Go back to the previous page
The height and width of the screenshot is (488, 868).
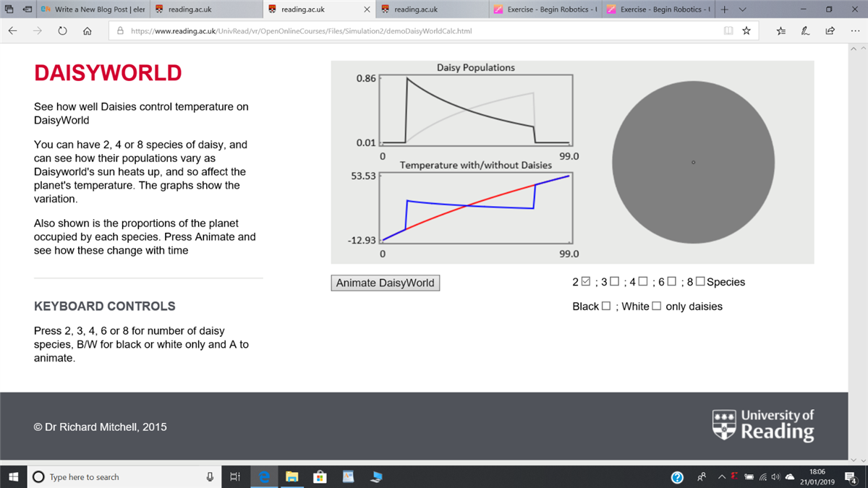12,31
